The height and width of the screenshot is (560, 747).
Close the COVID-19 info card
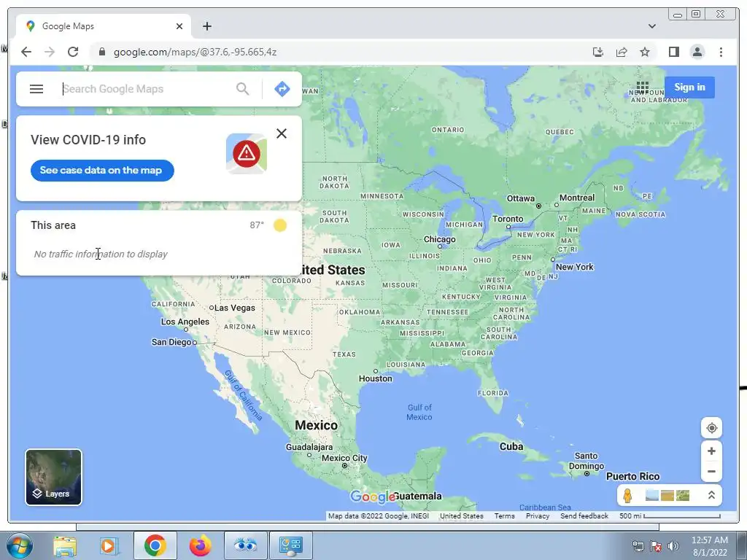282,133
